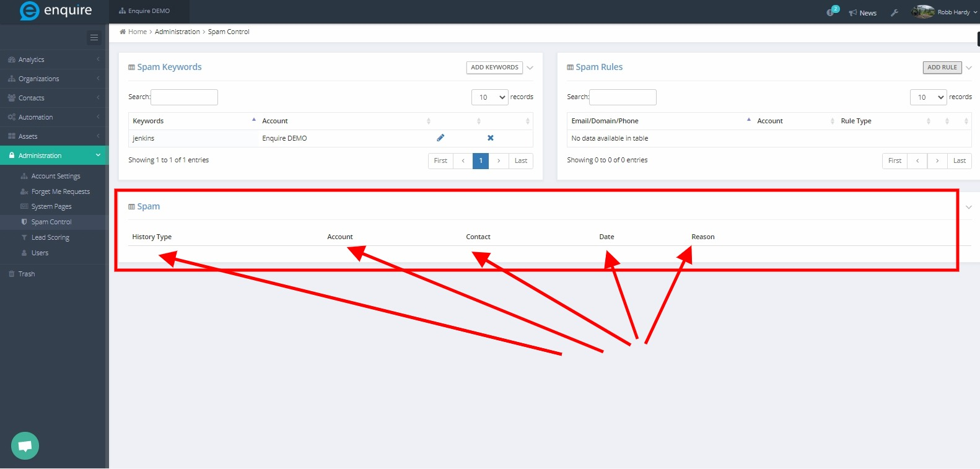
Task: Open Account Settings
Action: tap(56, 176)
